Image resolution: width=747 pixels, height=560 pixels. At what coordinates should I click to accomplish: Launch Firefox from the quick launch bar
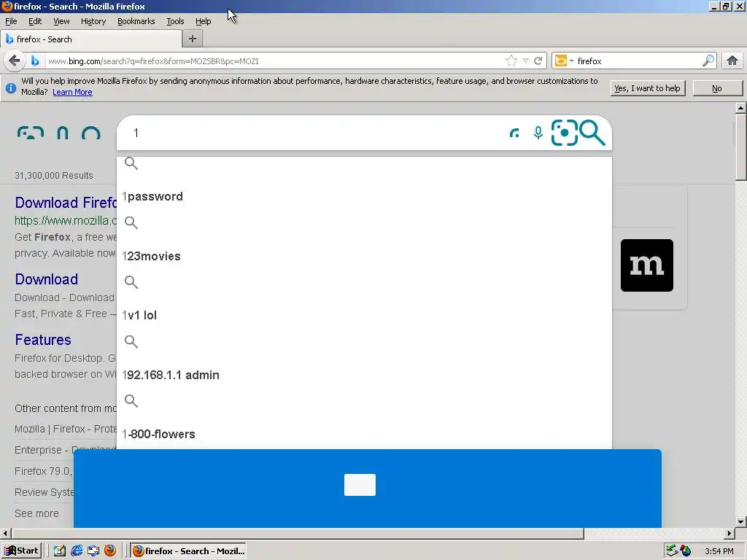(110, 551)
